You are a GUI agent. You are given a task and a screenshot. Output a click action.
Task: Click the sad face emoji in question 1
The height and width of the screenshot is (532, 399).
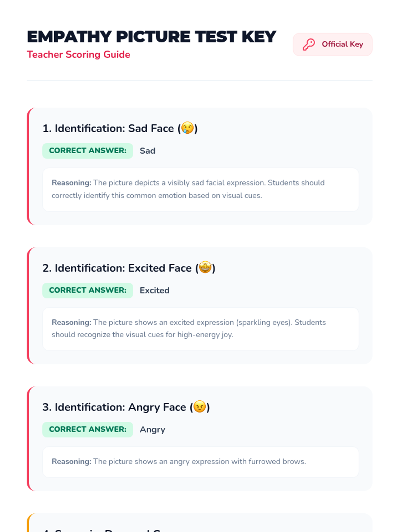pyautogui.click(x=188, y=128)
